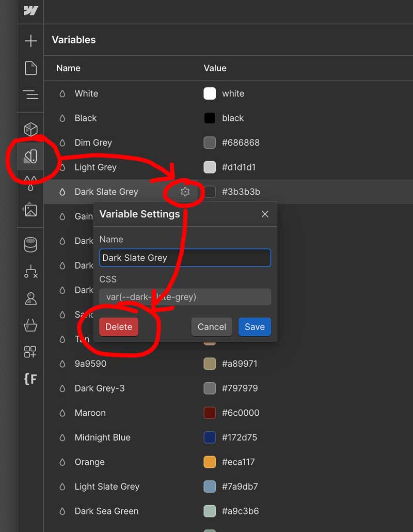
Task: Open the Navigator panel
Action: 31,93
